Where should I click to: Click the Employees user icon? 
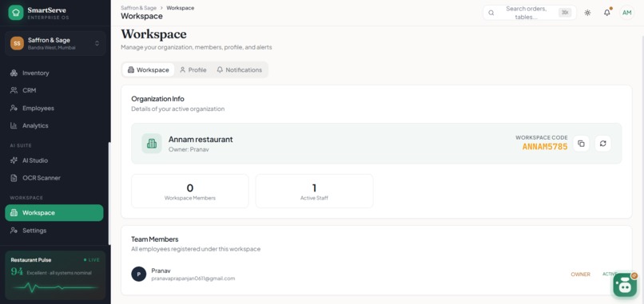coord(14,109)
